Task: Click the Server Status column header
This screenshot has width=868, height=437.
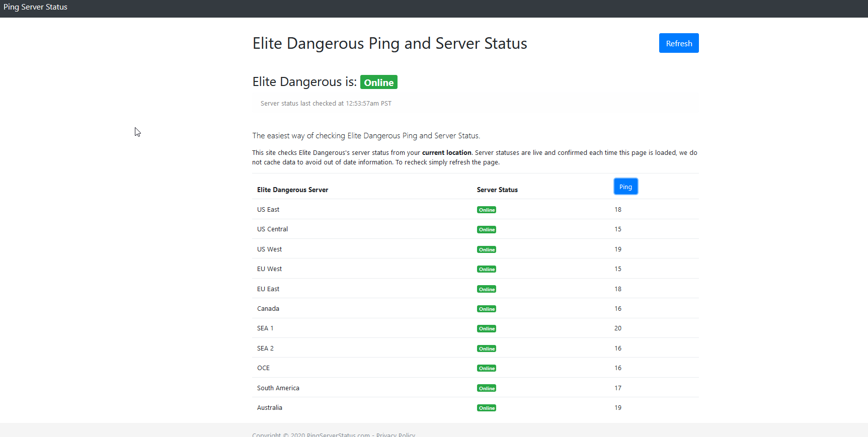Action: 497,190
